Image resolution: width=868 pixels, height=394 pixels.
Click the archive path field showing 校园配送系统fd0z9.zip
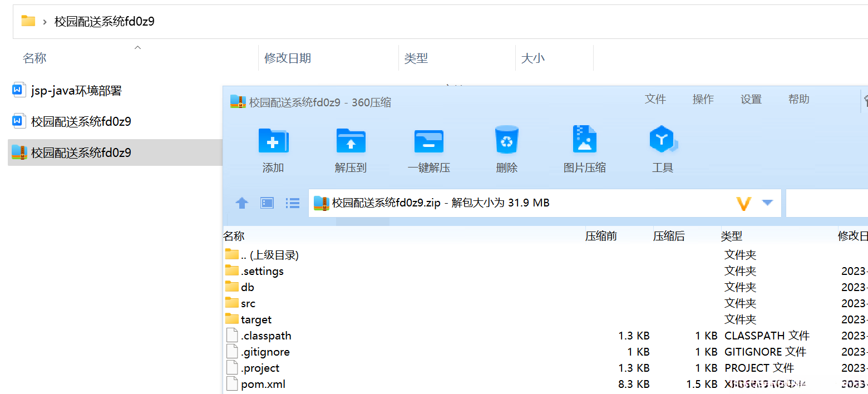click(545, 203)
